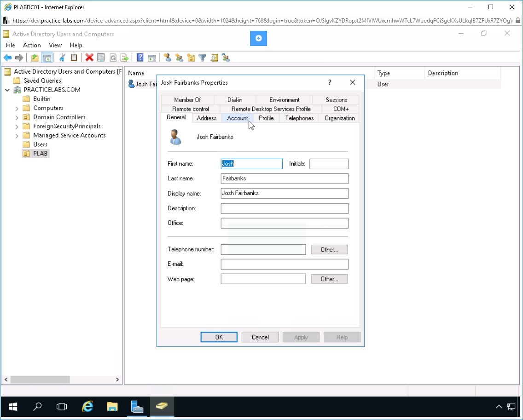Open Remote Desktop Services Profile tab
This screenshot has width=523, height=420.
pyautogui.click(x=271, y=109)
